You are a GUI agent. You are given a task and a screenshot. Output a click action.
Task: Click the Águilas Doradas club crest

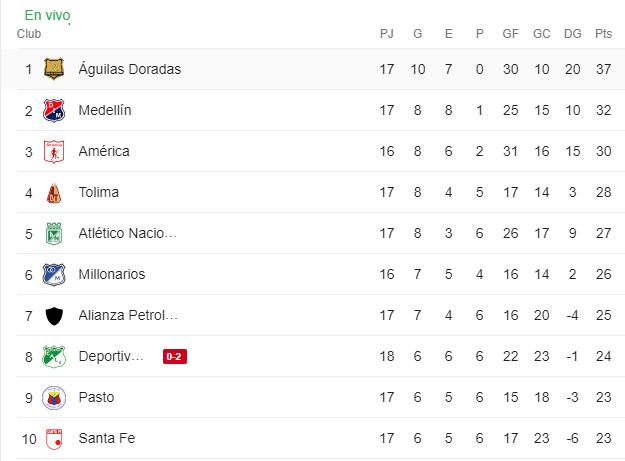click(54, 69)
